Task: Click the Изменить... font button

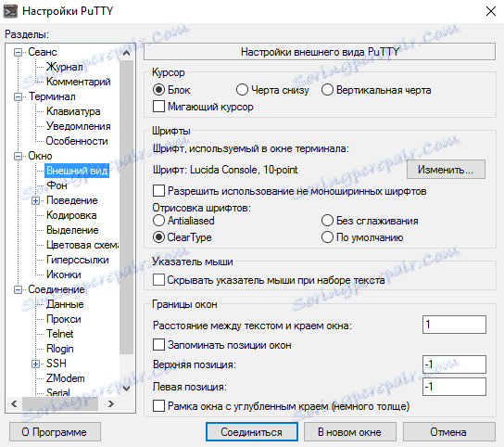Action: point(446,170)
